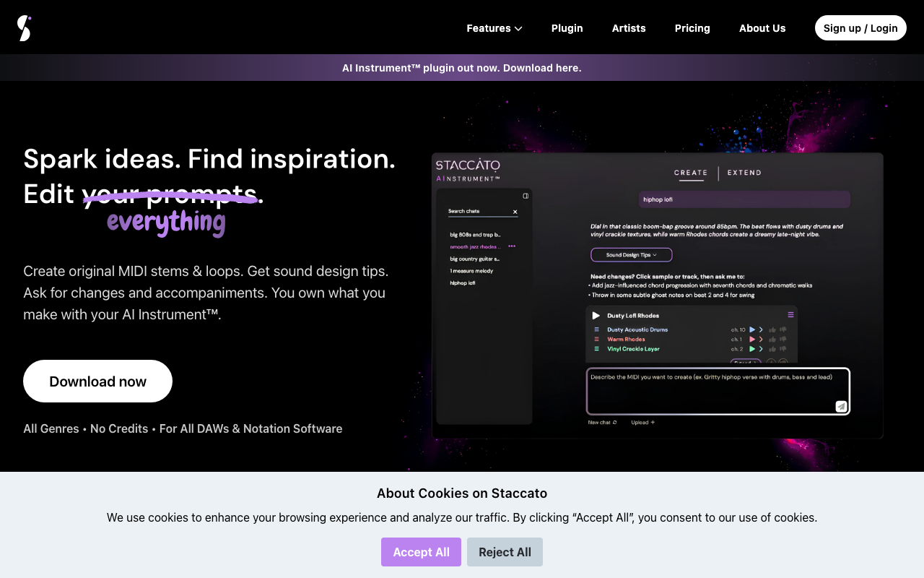The image size is (924, 578).
Task: Switch to EXTEND tab in plugin preview
Action: pyautogui.click(x=744, y=173)
